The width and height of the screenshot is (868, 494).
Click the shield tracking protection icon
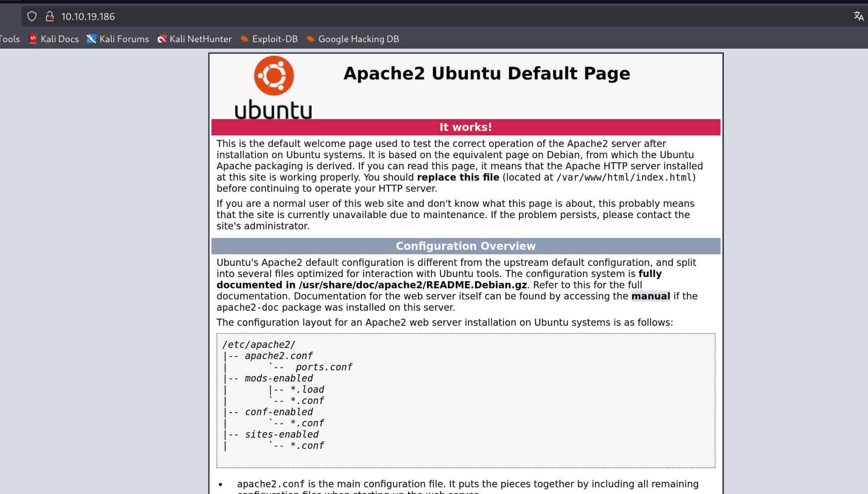[32, 16]
